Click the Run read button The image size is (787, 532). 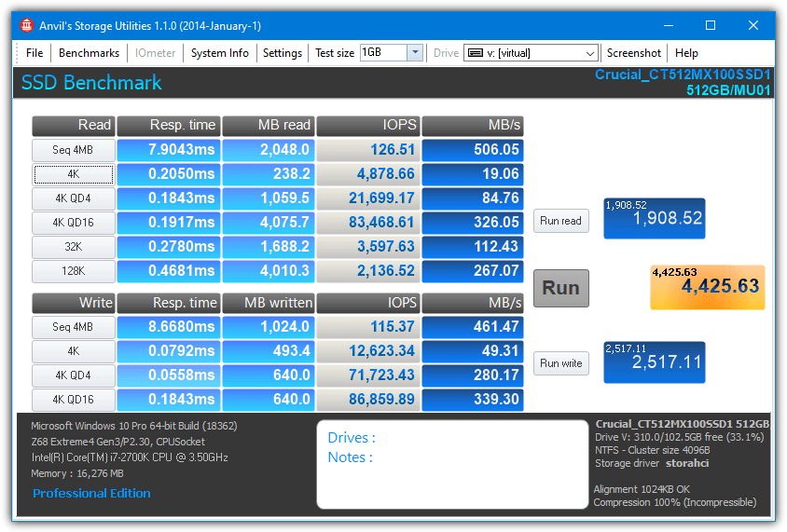click(560, 221)
